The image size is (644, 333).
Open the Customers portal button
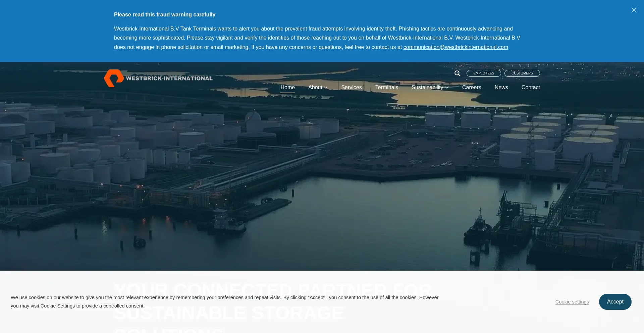(x=522, y=73)
